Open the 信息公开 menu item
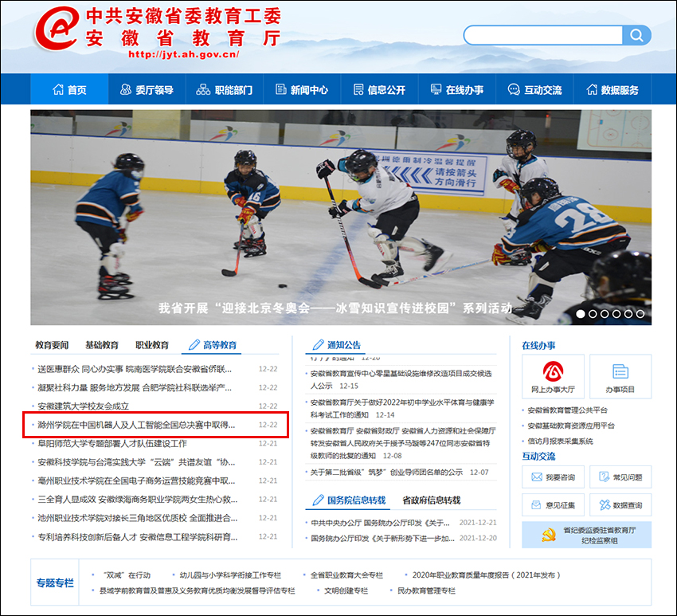 pyautogui.click(x=379, y=89)
